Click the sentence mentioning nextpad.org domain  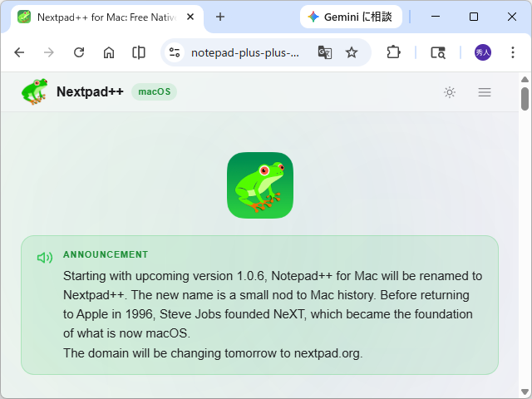(x=213, y=353)
